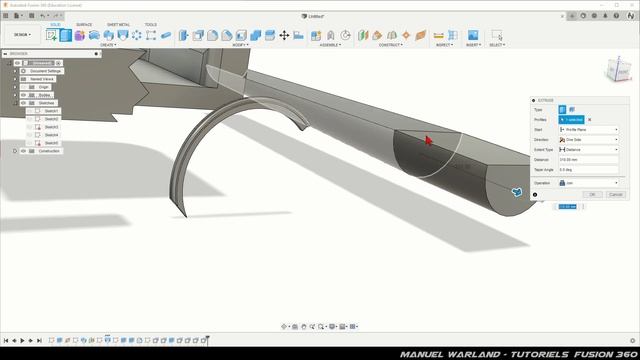
Task: Select the Split Body tool
Action: tap(270, 35)
